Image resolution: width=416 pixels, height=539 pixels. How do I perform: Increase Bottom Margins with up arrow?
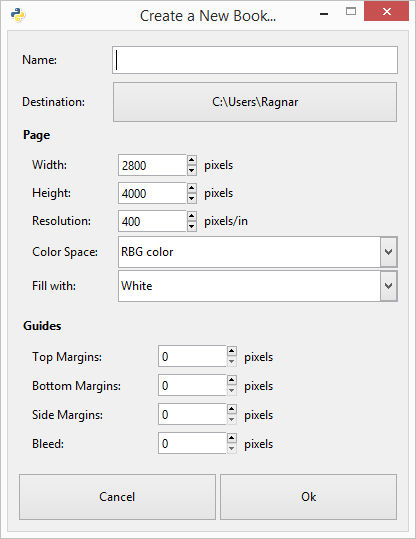232,380
